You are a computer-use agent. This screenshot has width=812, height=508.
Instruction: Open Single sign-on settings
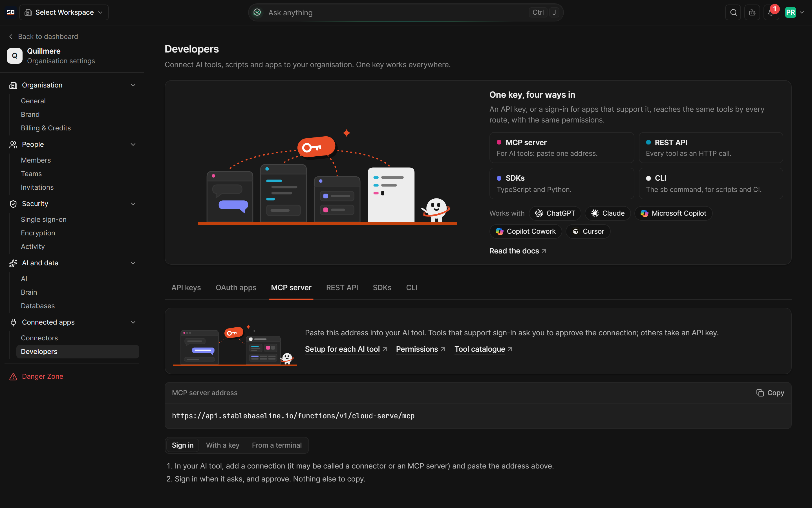[x=44, y=220]
